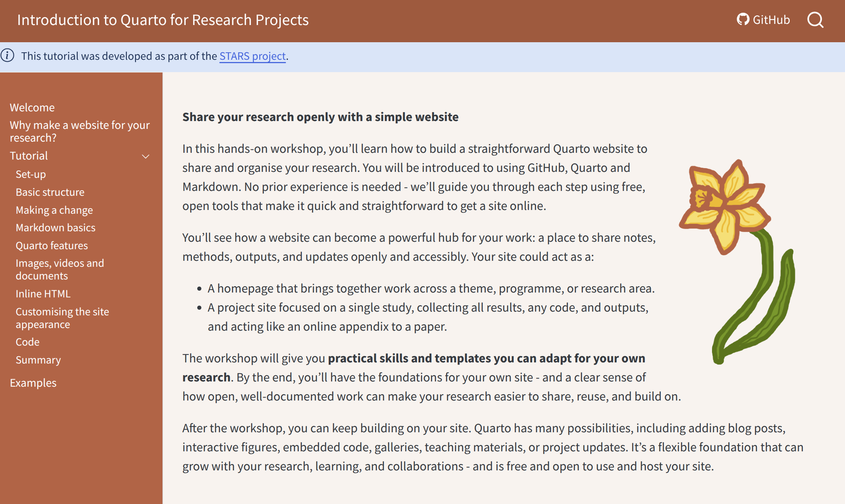The image size is (845, 504).
Task: Select Markdown basics in sidebar
Action: pos(55,228)
